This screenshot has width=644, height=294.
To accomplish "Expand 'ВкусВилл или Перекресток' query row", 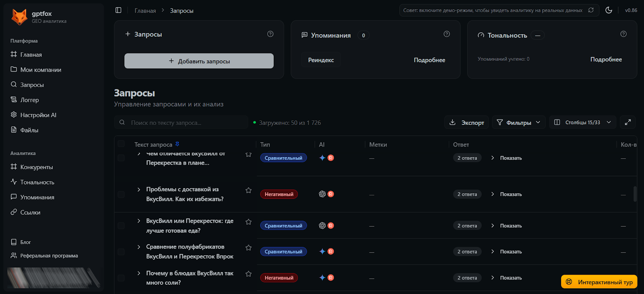I will 139,221.
